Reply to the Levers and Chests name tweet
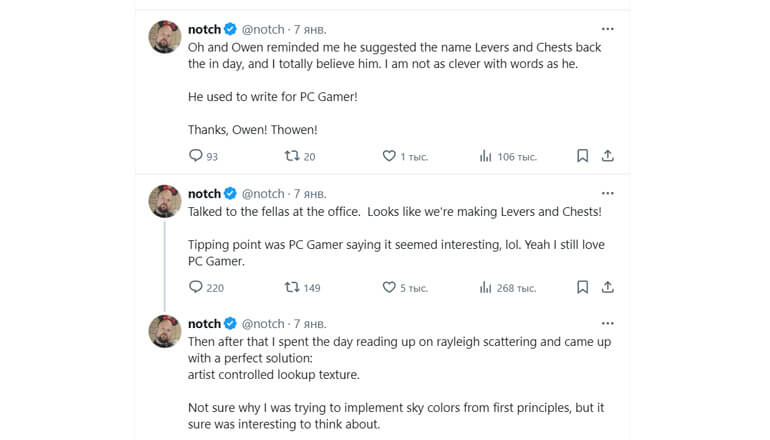The image size is (770, 440). tap(196, 156)
